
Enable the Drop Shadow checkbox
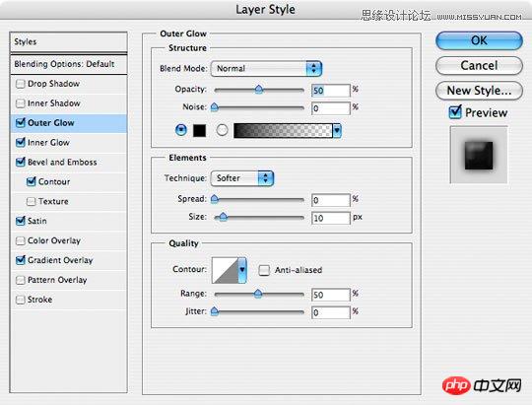(x=21, y=84)
